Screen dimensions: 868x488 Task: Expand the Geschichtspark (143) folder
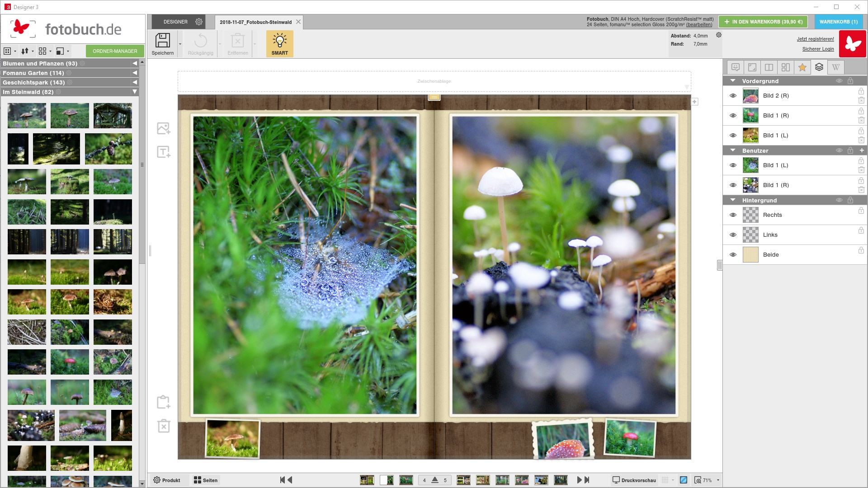[135, 82]
